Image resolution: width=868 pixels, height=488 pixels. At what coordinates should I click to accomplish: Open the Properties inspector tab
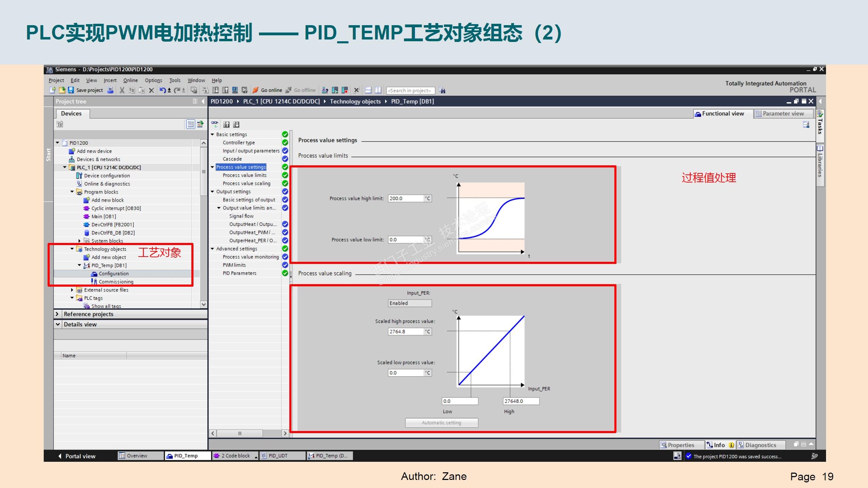pos(680,445)
